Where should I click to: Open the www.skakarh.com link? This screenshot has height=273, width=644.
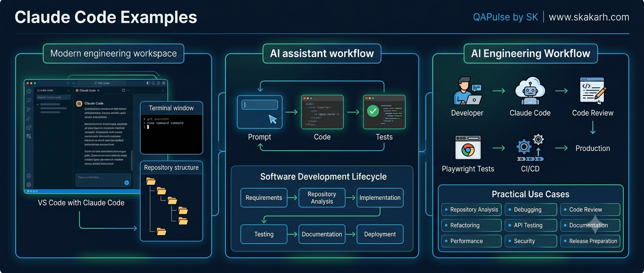click(589, 17)
